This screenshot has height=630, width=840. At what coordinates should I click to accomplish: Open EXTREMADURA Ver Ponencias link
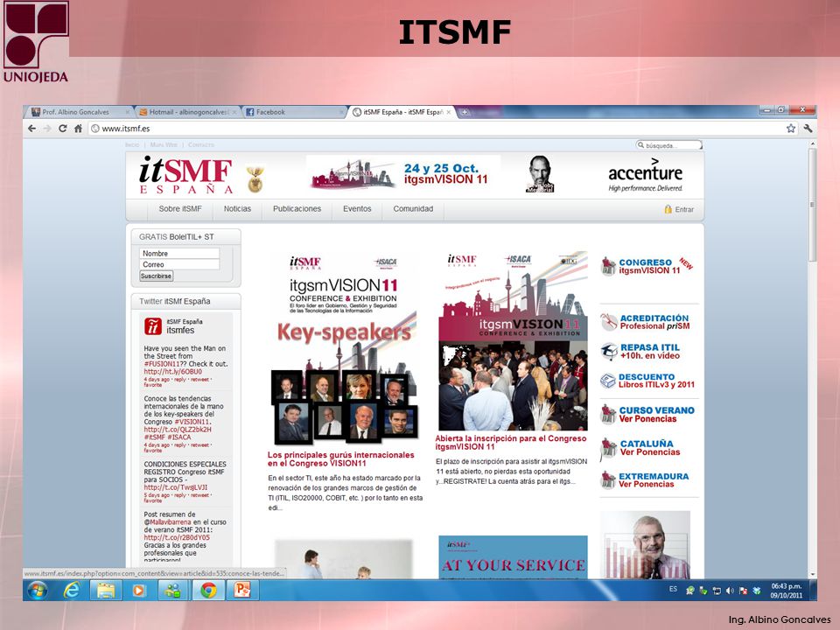[654, 480]
